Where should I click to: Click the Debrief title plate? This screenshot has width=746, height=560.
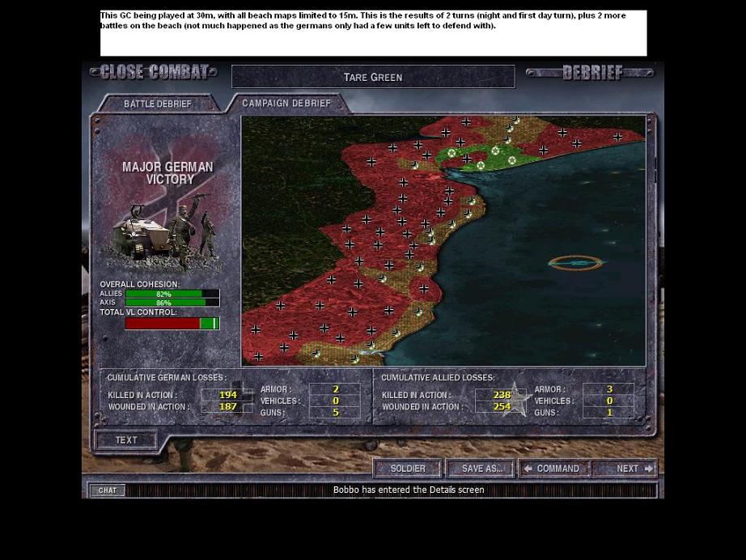591,73
